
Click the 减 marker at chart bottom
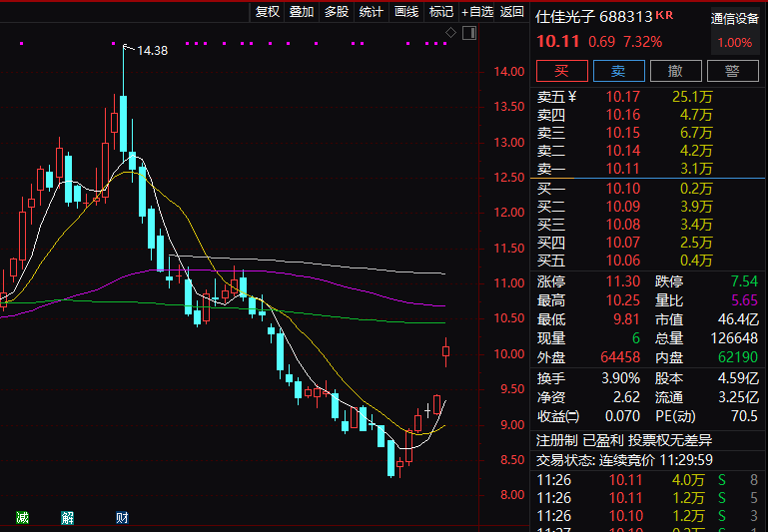(x=22, y=517)
